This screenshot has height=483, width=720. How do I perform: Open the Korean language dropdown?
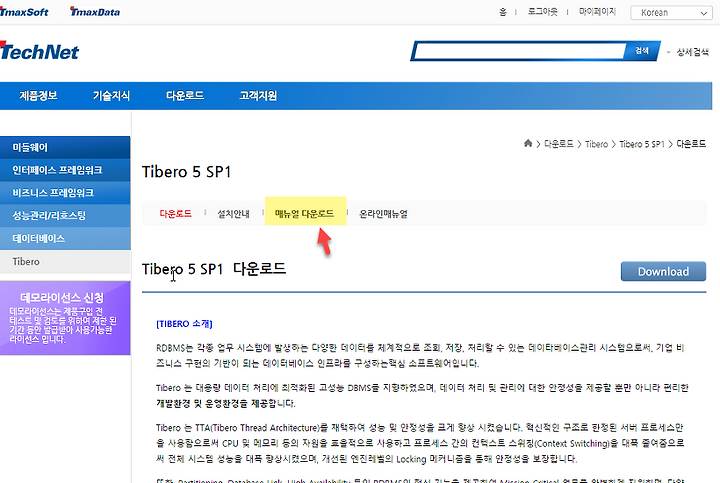672,13
